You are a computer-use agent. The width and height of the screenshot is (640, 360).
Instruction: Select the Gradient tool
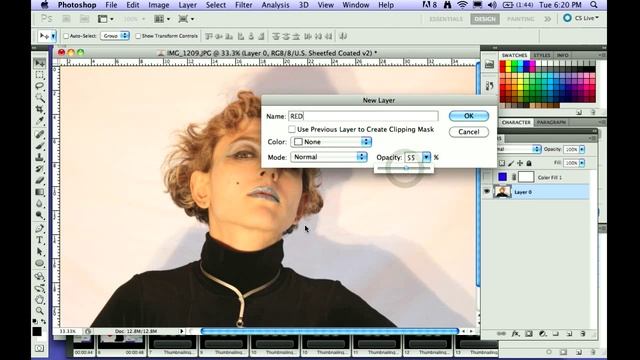click(x=40, y=192)
